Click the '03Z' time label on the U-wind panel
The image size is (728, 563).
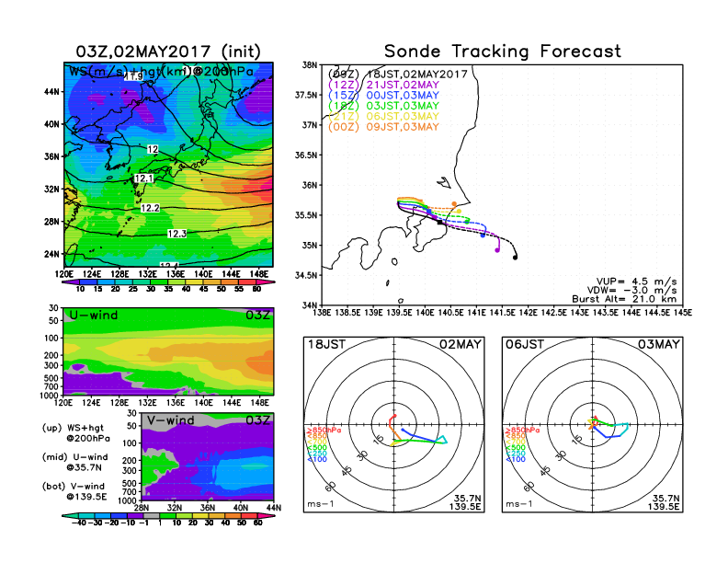(257, 316)
